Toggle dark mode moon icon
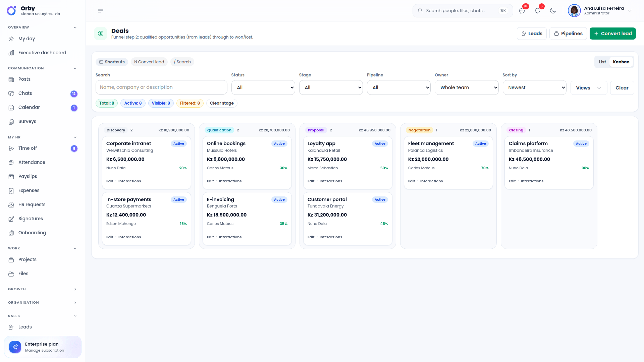644x362 pixels. [x=553, y=11]
